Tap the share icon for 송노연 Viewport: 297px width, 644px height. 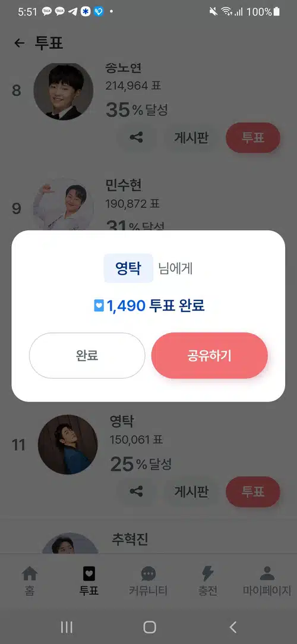click(x=136, y=137)
